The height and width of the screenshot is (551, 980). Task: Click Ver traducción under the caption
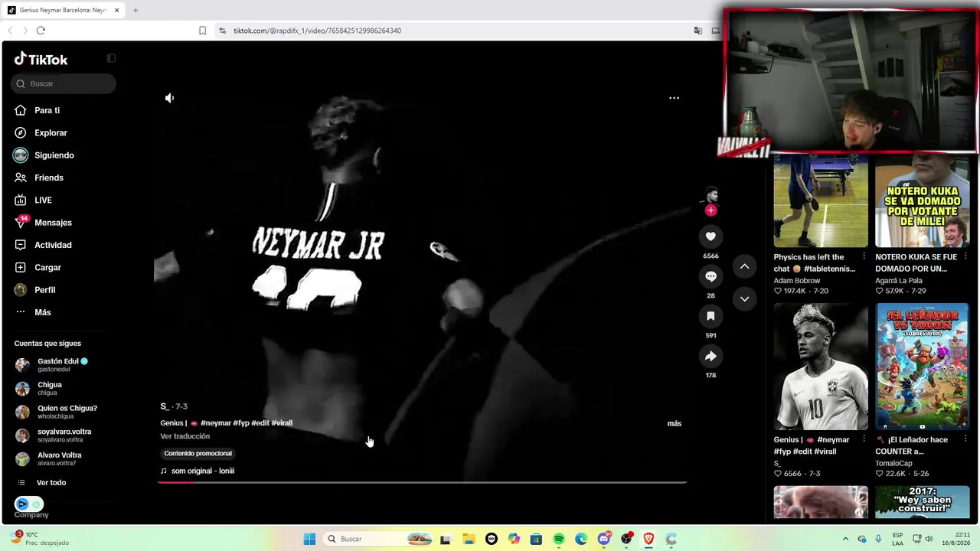pos(185,436)
